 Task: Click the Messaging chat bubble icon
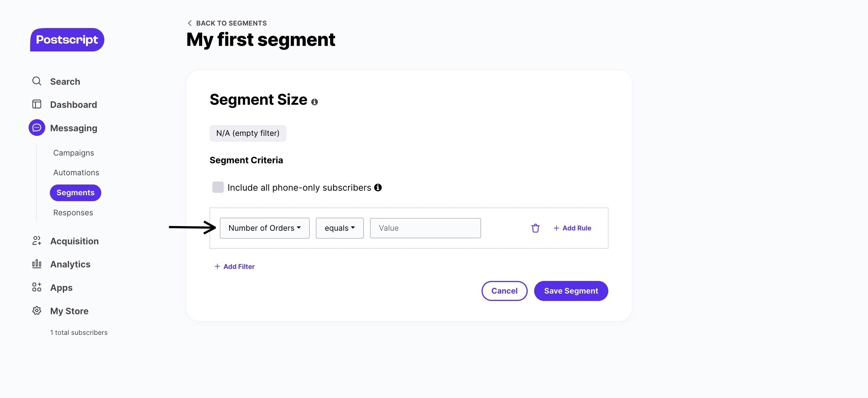(x=37, y=128)
